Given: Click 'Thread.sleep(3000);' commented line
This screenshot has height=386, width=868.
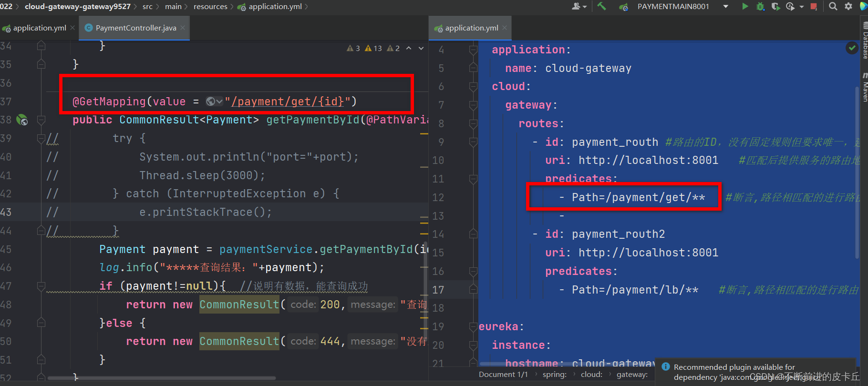Looking at the screenshot, I should tap(202, 175).
